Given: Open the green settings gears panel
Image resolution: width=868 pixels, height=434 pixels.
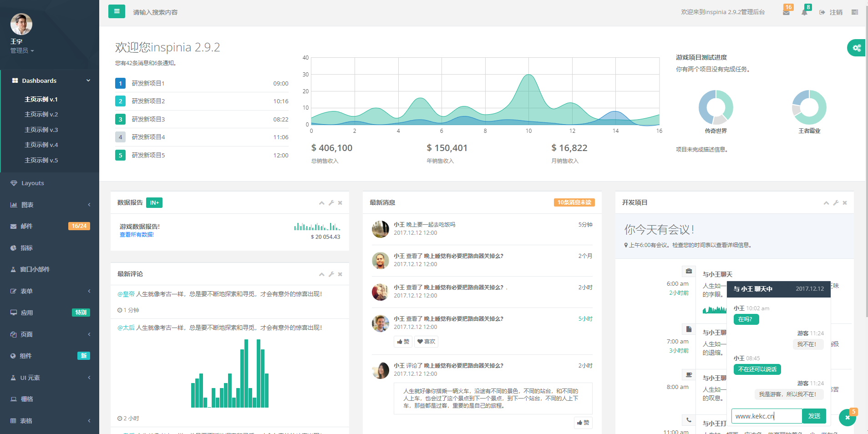Looking at the screenshot, I should (856, 48).
